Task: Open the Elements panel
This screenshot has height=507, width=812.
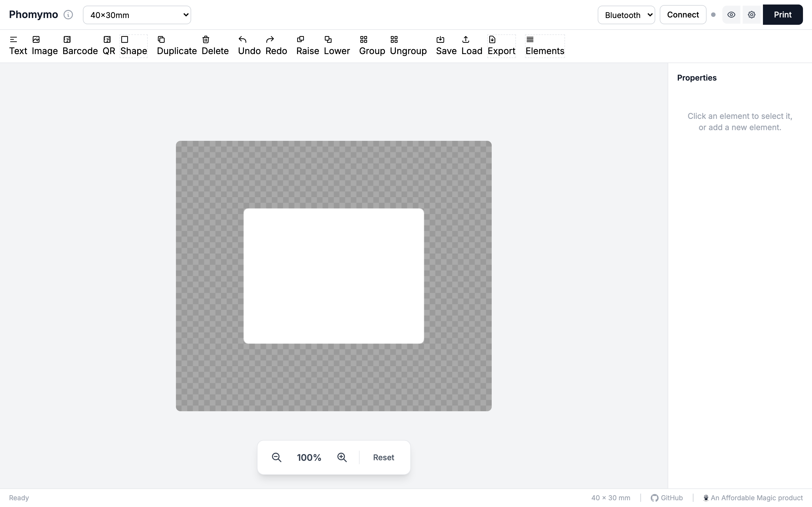Action: pos(545,46)
